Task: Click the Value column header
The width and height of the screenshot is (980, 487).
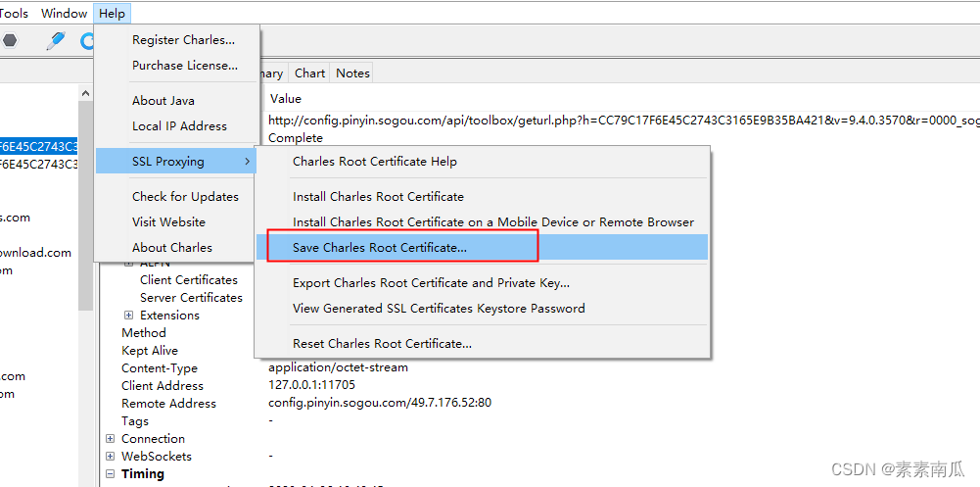Action: [x=286, y=99]
